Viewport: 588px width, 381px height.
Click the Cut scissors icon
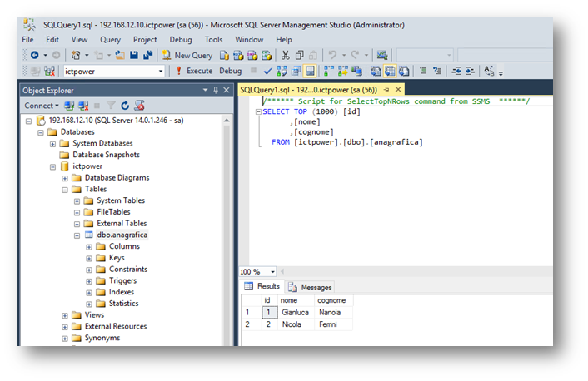tap(286, 56)
